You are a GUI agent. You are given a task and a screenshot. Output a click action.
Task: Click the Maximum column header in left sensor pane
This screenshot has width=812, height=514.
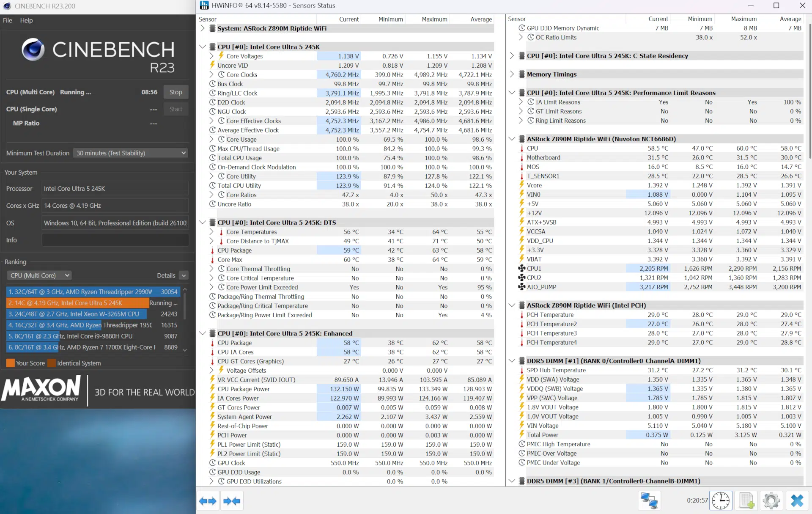pos(427,19)
